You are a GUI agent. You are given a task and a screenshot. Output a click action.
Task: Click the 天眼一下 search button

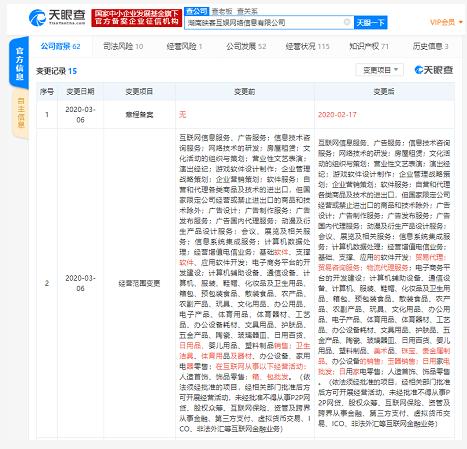click(x=370, y=23)
